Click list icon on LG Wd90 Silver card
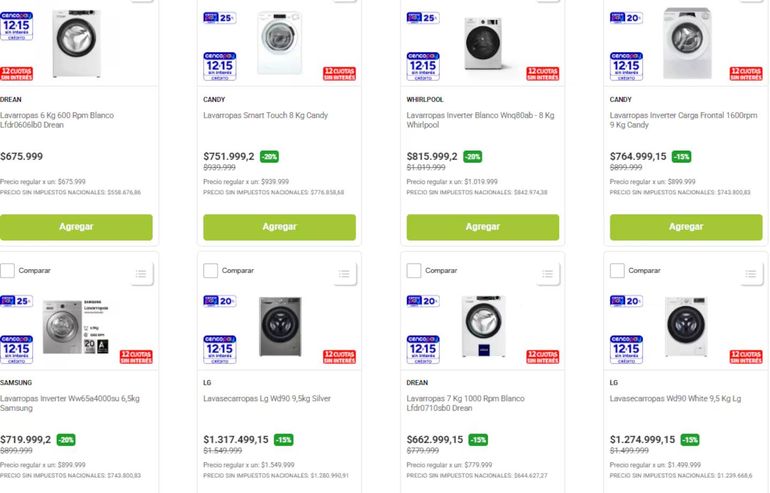770x493 pixels. 344,272
